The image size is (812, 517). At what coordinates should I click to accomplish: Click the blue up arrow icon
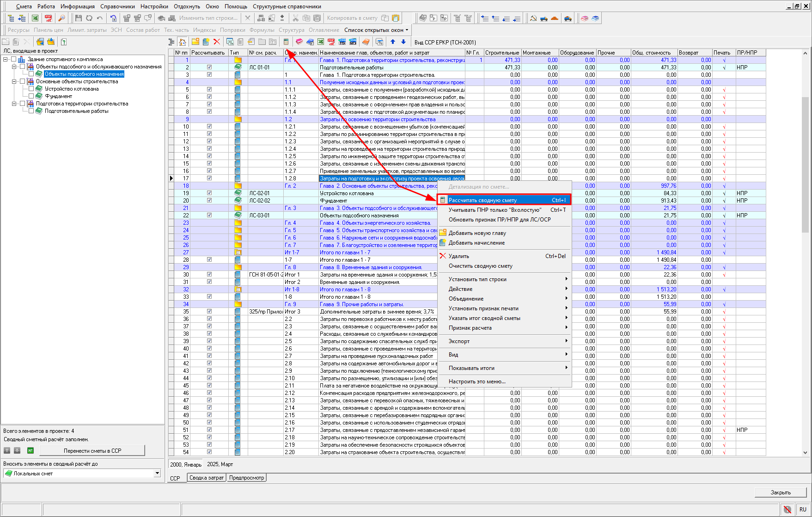393,42
